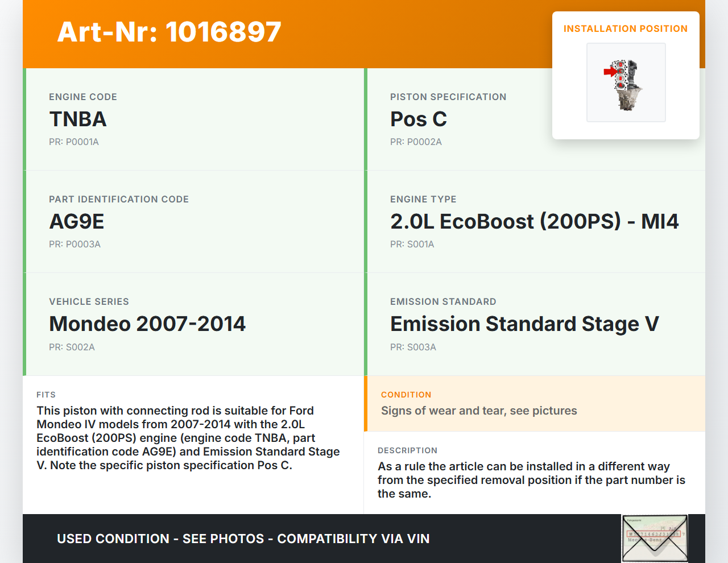Click PR code P0001A under engine code
Screen dimensions: 728x563
tap(74, 142)
